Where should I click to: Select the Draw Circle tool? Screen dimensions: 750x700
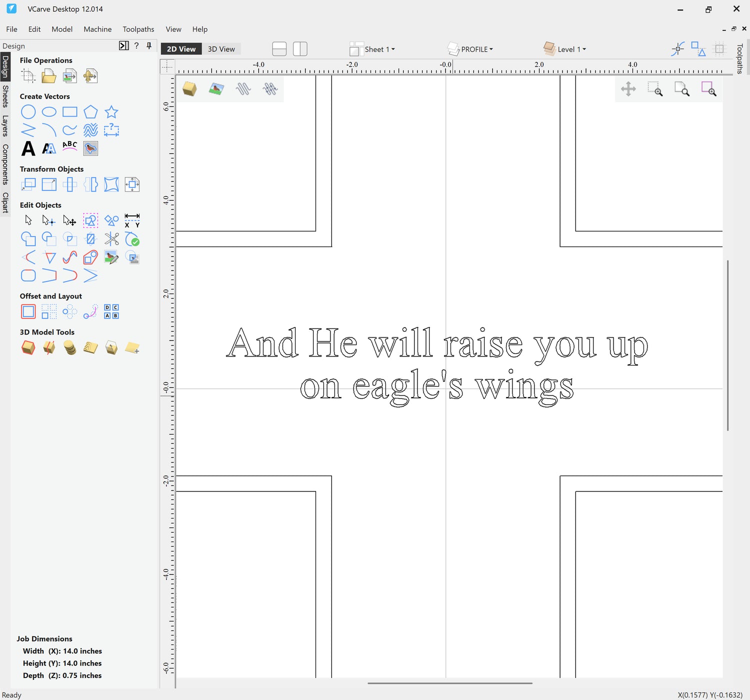(28, 112)
